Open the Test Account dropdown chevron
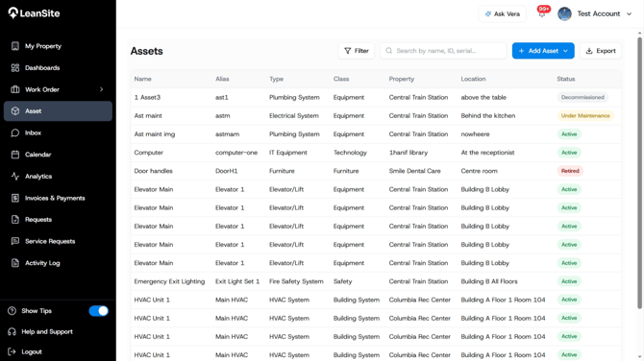The image size is (644, 361). [629, 14]
